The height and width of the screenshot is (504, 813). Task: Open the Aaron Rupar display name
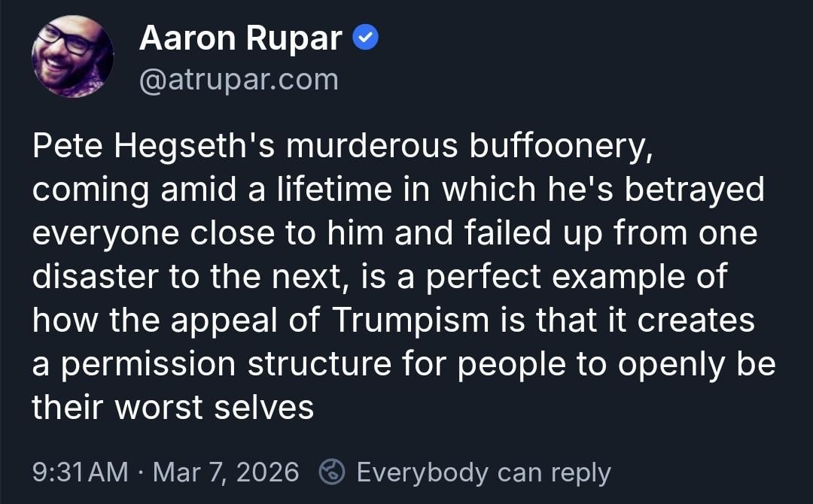(241, 38)
